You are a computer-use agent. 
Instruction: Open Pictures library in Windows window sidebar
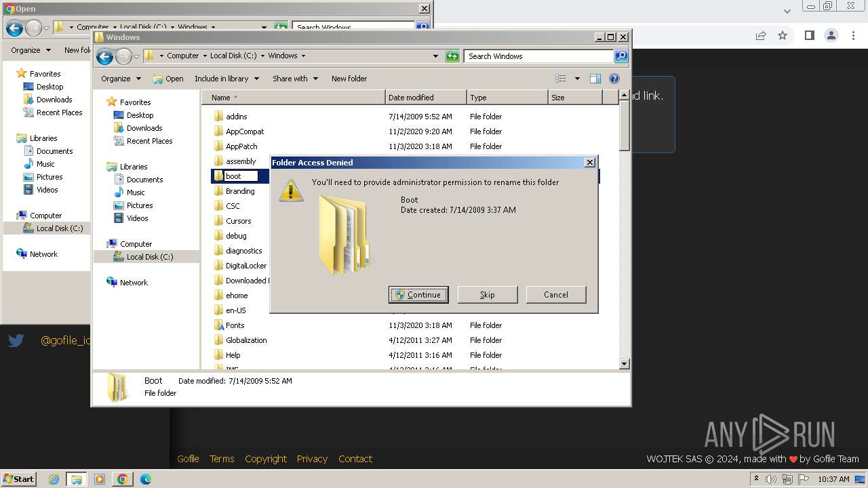[140, 205]
